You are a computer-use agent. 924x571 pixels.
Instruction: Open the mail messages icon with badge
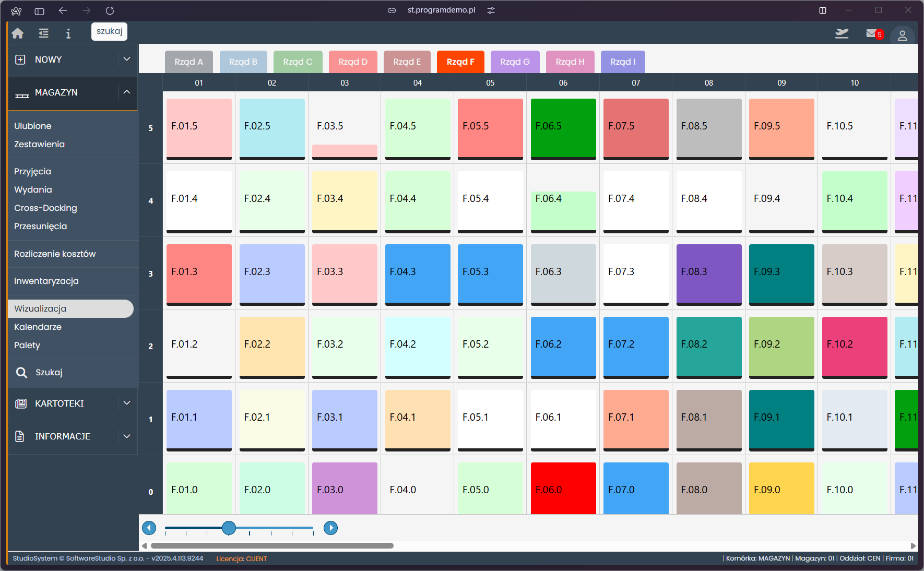(873, 34)
